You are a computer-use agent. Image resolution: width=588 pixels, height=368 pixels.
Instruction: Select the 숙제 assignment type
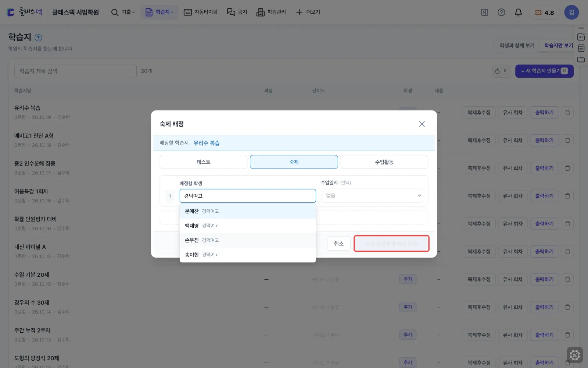click(x=294, y=162)
